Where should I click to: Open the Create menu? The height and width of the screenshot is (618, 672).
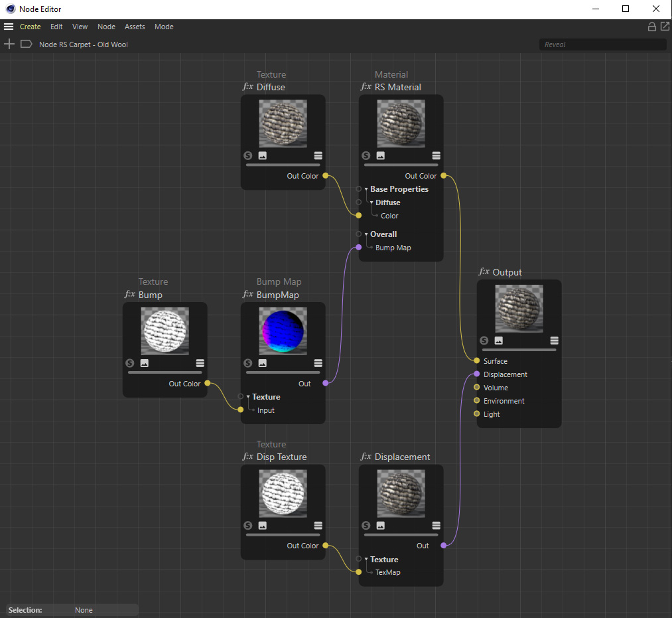(x=31, y=27)
